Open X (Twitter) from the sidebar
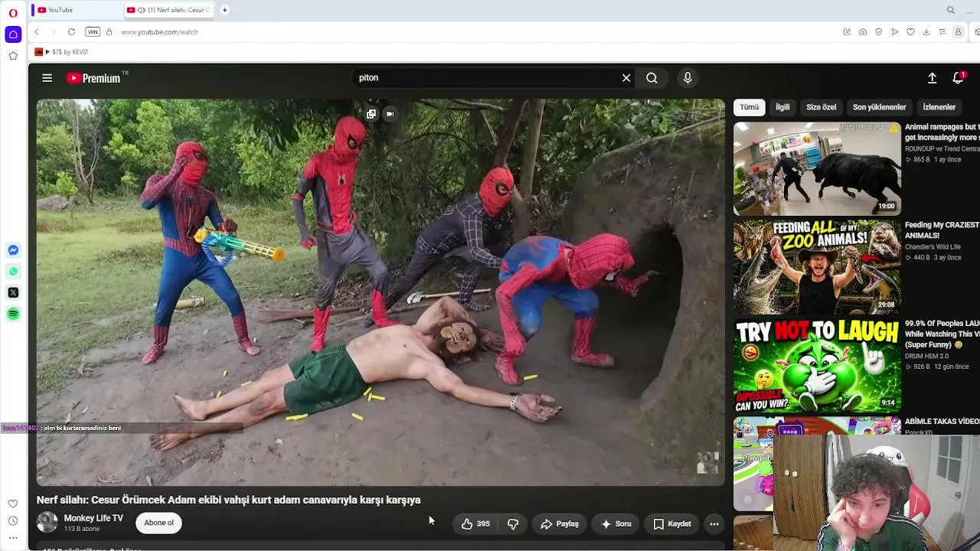 click(13, 292)
